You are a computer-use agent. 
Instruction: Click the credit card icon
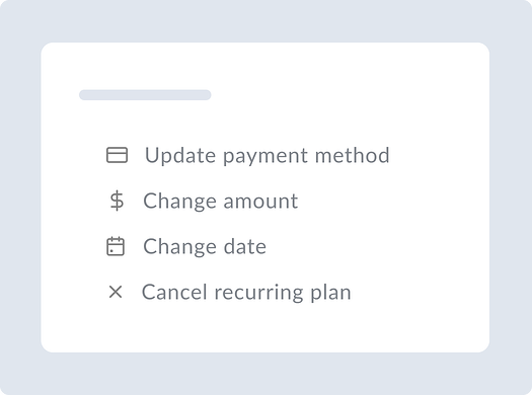tap(117, 155)
